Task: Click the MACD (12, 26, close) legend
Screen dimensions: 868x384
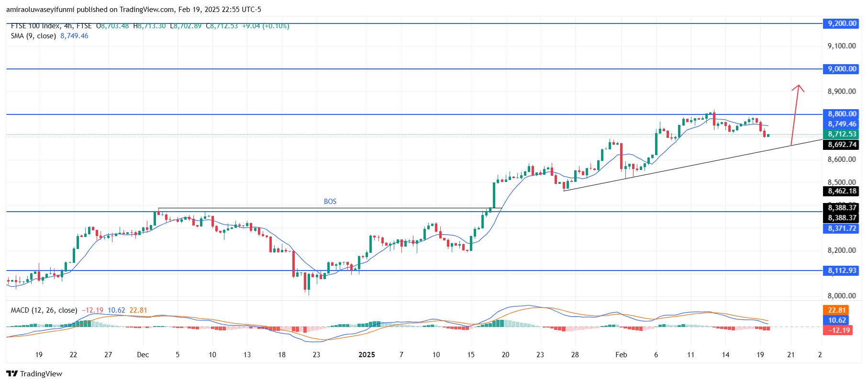Action: (44, 310)
